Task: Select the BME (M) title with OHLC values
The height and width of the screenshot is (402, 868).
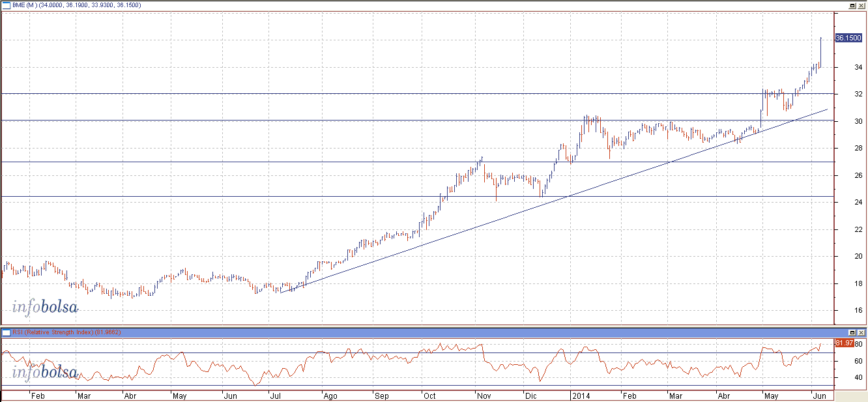Action: coord(76,5)
